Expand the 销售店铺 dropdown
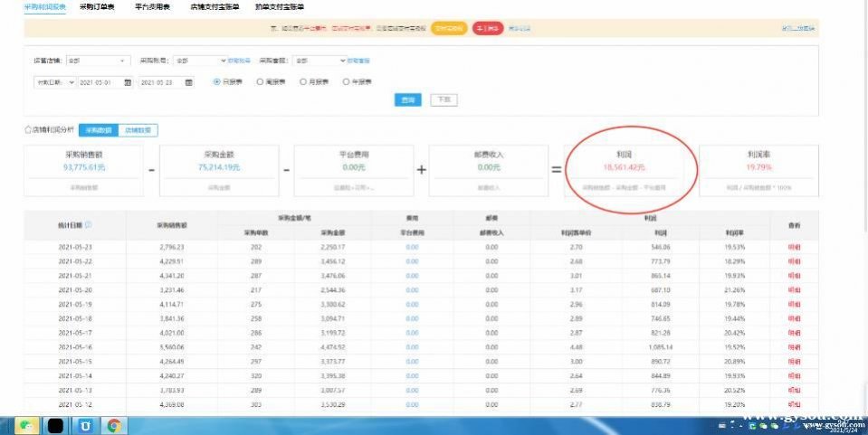Viewport: 868px width, 435px height. pos(98,61)
